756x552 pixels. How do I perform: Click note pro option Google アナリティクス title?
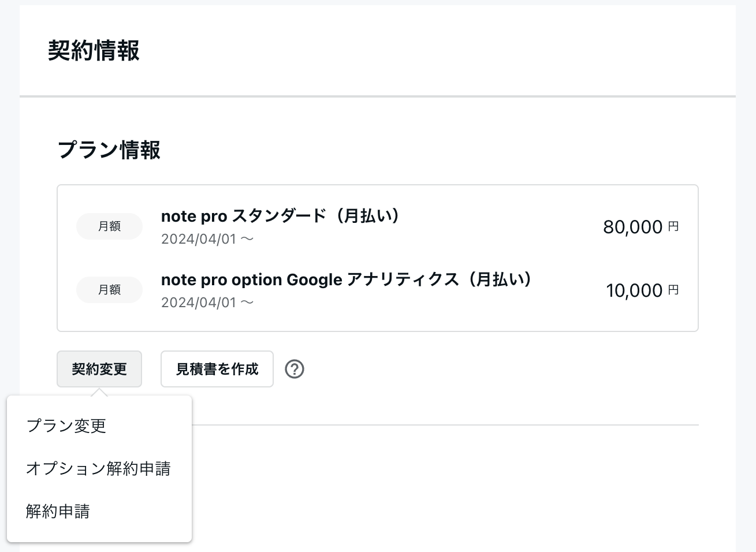[347, 279]
